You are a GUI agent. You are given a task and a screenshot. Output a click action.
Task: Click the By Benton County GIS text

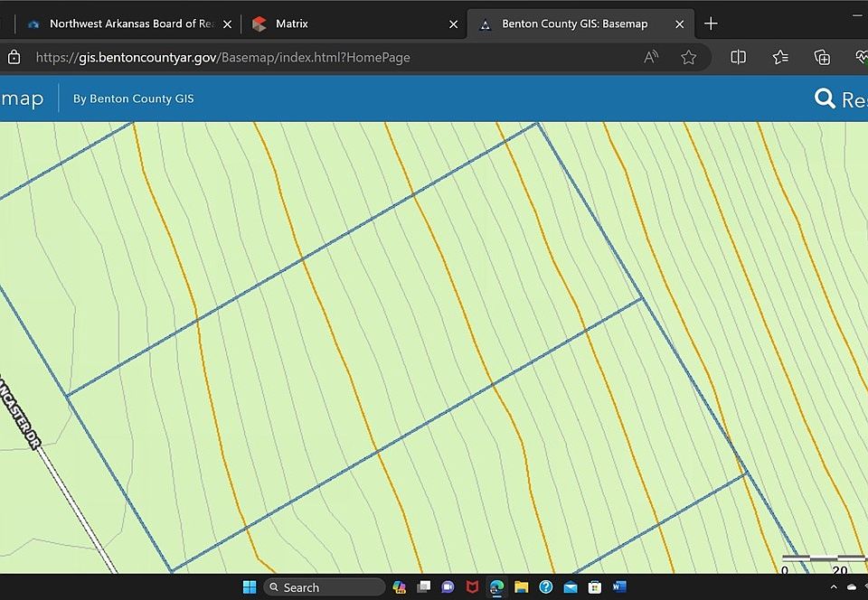(x=134, y=98)
